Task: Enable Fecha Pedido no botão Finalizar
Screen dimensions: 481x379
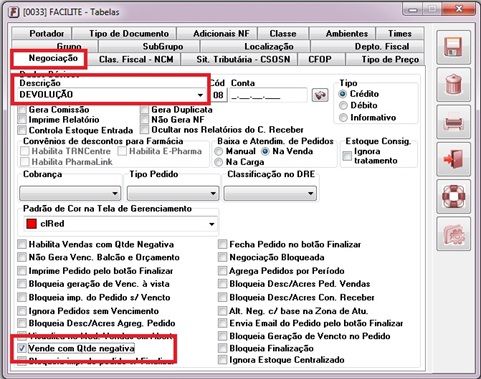Action: point(222,244)
